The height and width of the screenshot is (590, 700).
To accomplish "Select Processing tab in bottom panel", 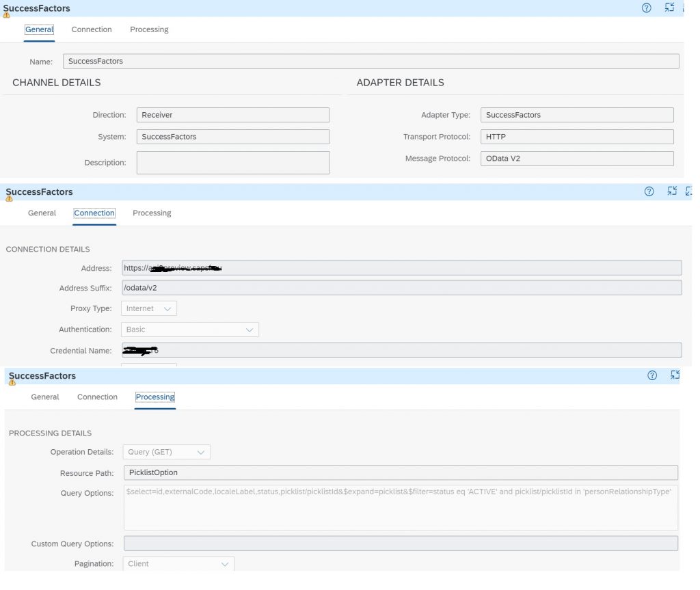I will coord(155,397).
